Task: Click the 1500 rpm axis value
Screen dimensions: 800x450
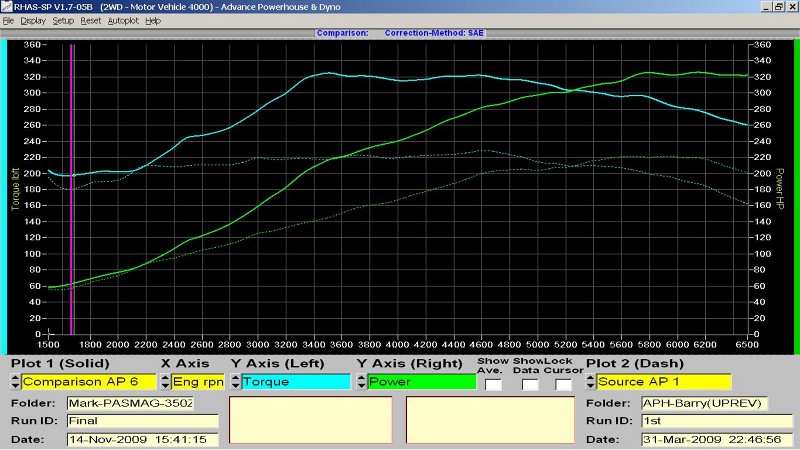Action: click(48, 345)
